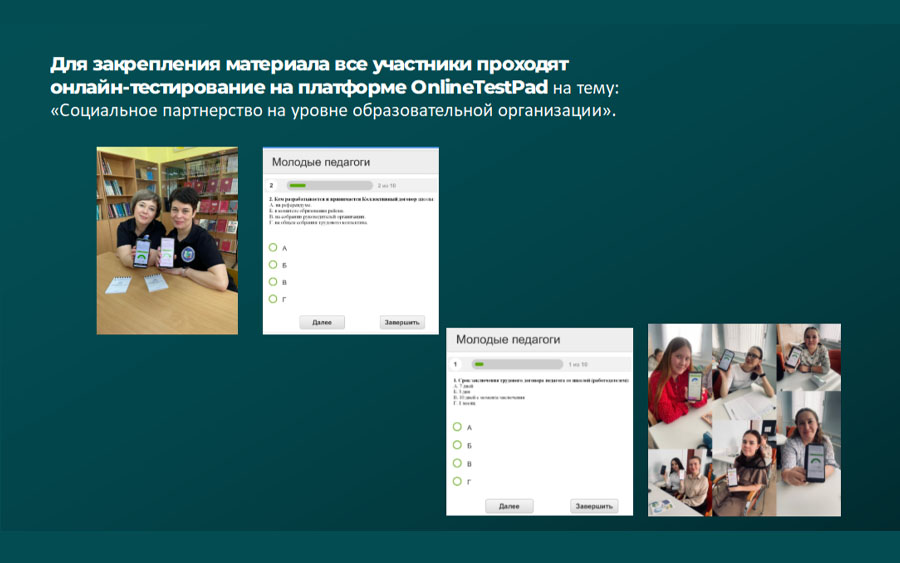
Task: Open the photo of two women in library
Action: click(167, 240)
